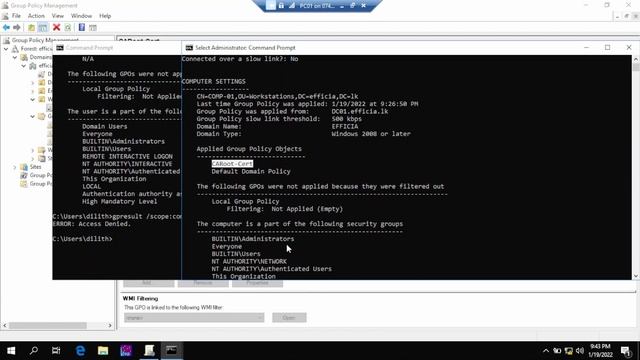Select Group Policy Management root tree node
Viewport: 640px width, 360px height.
coord(45,40)
